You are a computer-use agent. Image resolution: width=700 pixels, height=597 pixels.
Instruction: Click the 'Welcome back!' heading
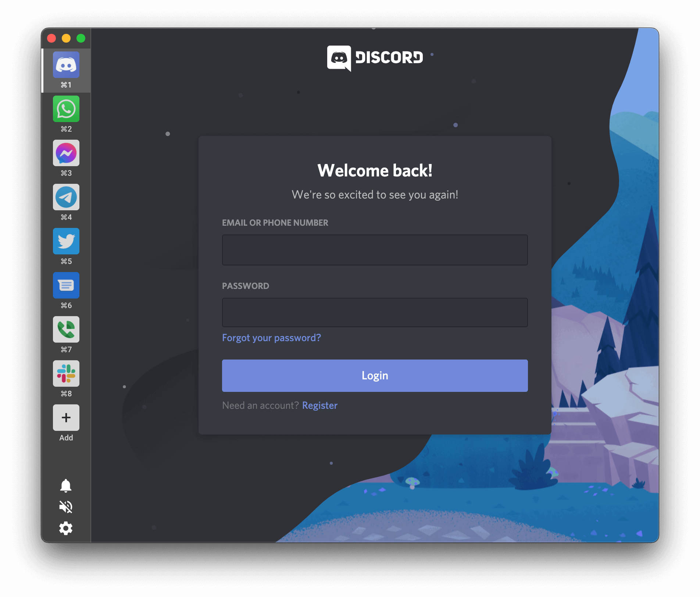(x=375, y=171)
